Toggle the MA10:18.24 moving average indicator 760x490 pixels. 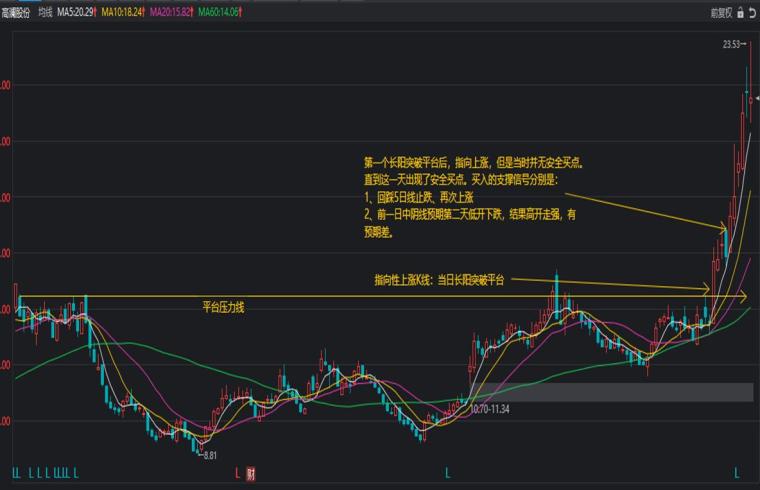(123, 12)
